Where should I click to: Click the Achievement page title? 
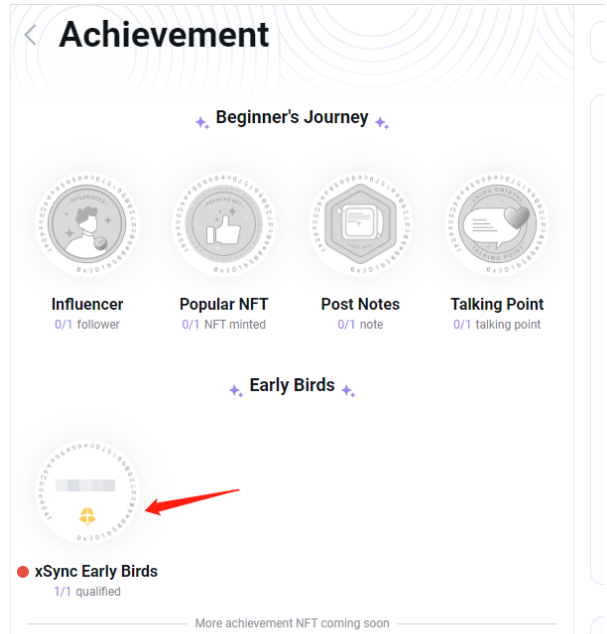[164, 35]
